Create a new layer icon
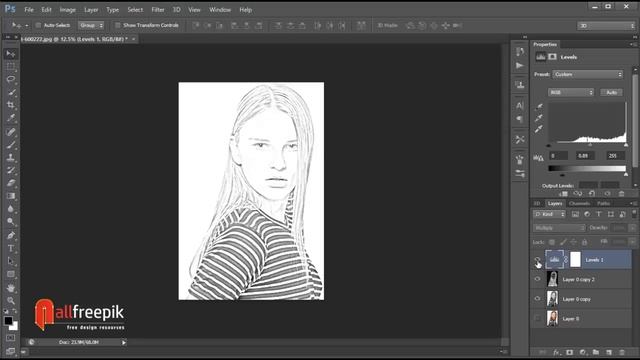 point(609,352)
